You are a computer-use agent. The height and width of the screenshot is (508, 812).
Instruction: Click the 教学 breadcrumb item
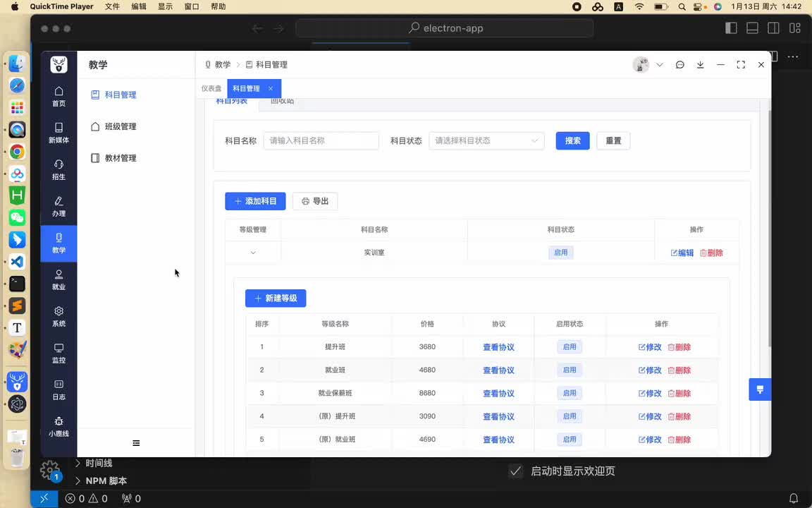[218, 65]
